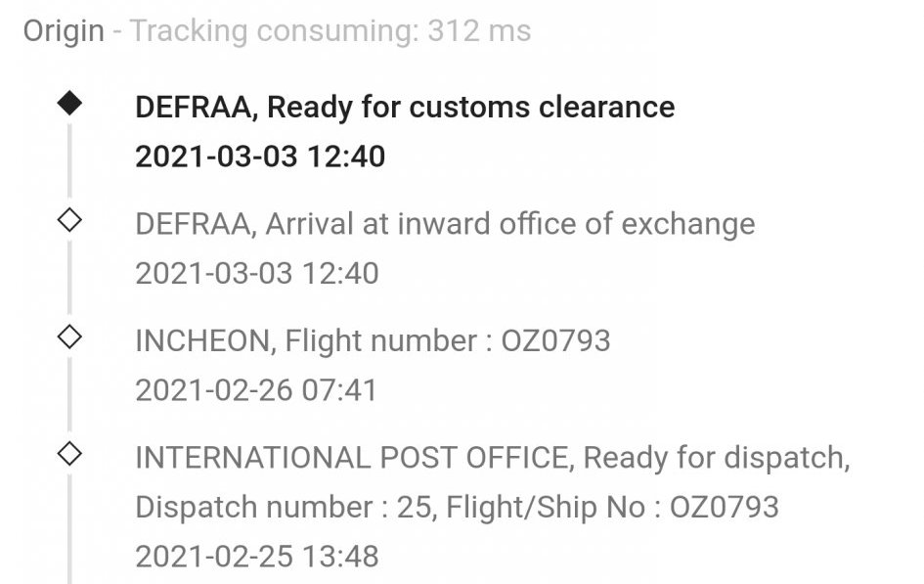Click the Tracking consuming: 312 ms text
Screen dimensions: 924x584
[330, 31]
